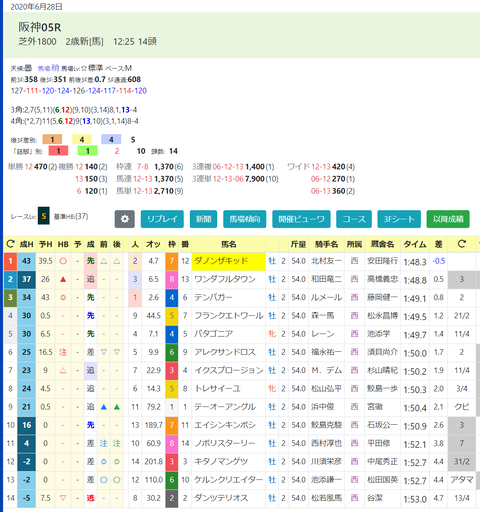Open the gear settings button

[x=125, y=219]
